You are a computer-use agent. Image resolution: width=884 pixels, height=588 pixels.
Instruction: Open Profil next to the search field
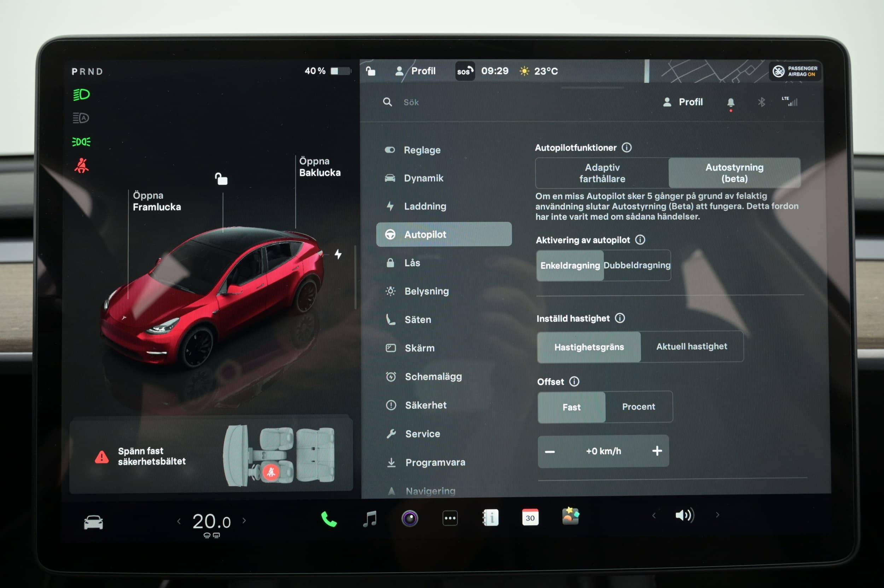pyautogui.click(x=682, y=102)
